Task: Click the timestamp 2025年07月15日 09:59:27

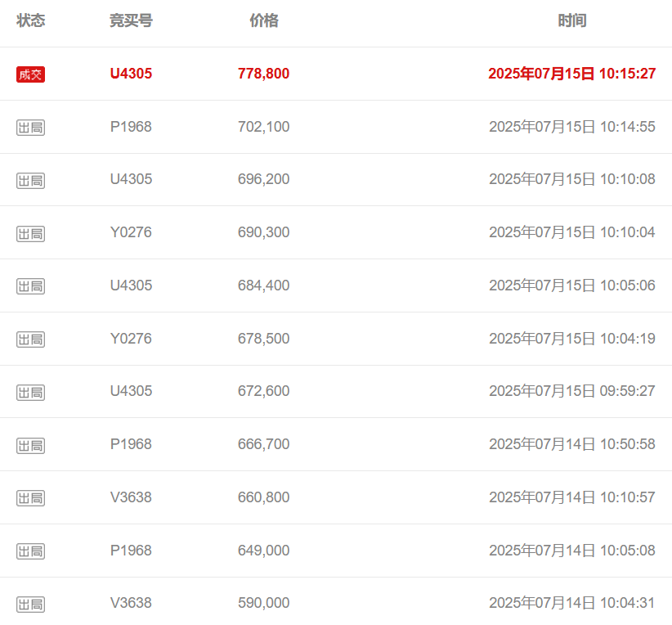Action: tap(571, 391)
